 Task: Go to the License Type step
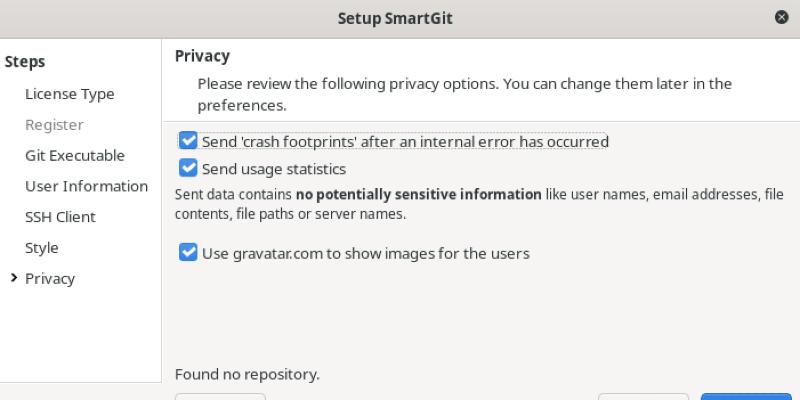[x=69, y=94]
